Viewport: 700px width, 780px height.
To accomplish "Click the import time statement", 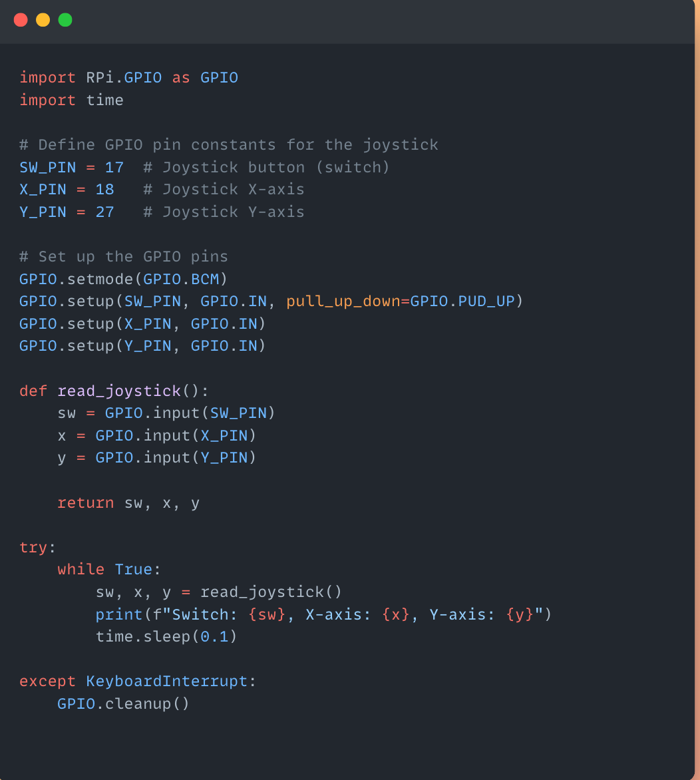I will pyautogui.click(x=71, y=100).
